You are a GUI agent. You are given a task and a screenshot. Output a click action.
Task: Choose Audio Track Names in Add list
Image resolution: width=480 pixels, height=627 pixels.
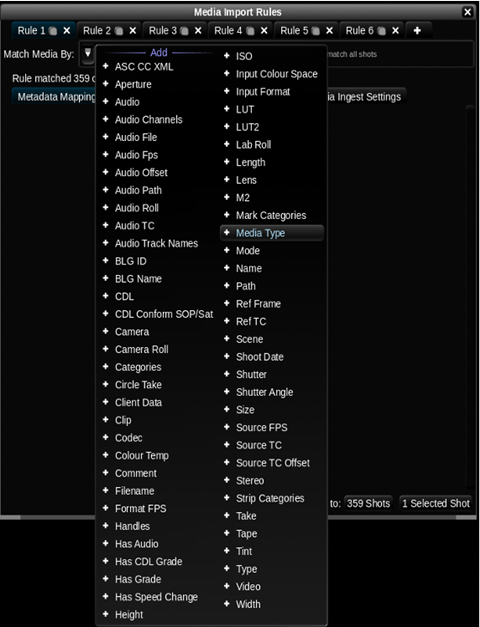(156, 243)
